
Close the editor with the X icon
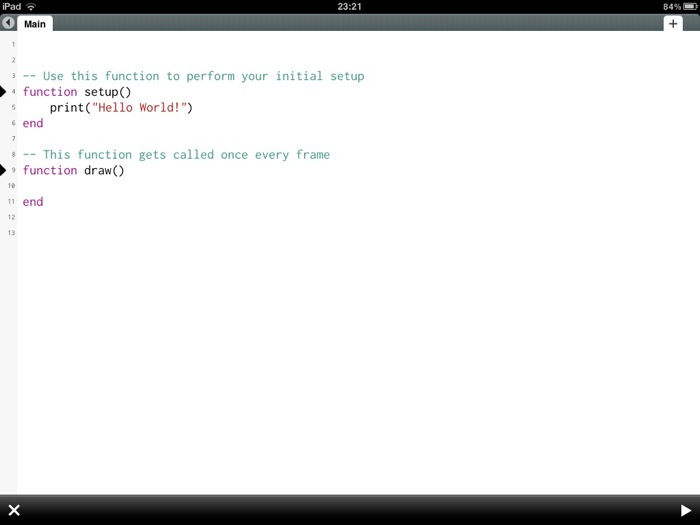point(14,510)
